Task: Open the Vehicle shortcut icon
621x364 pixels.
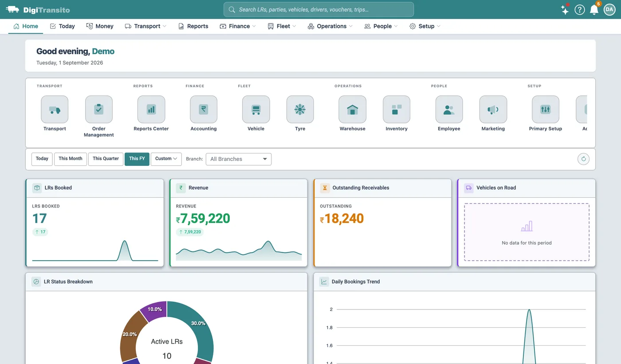Action: 256,110
